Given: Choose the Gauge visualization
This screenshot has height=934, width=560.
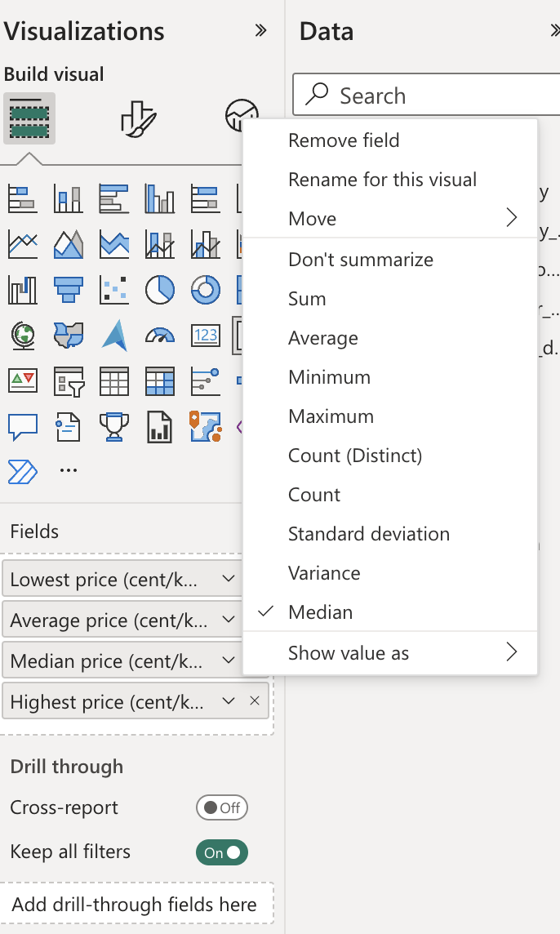Looking at the screenshot, I should click(x=160, y=335).
